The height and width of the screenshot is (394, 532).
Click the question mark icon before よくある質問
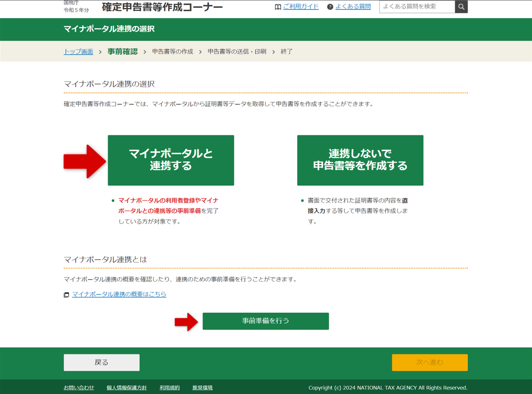click(x=330, y=7)
